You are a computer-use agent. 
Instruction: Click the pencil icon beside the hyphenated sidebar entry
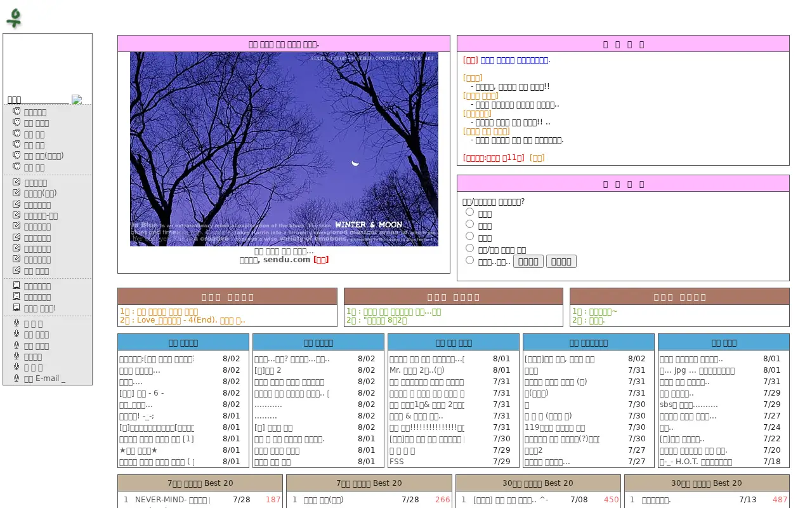tap(16, 215)
